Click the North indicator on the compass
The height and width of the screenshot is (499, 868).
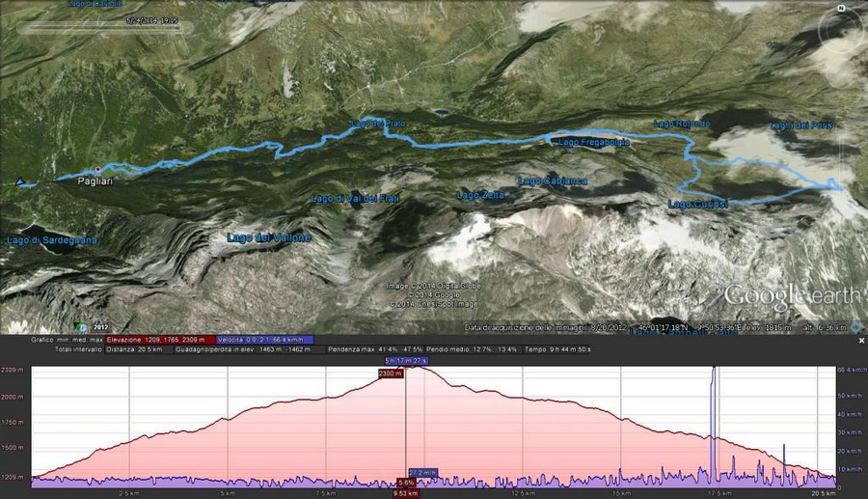(x=841, y=8)
